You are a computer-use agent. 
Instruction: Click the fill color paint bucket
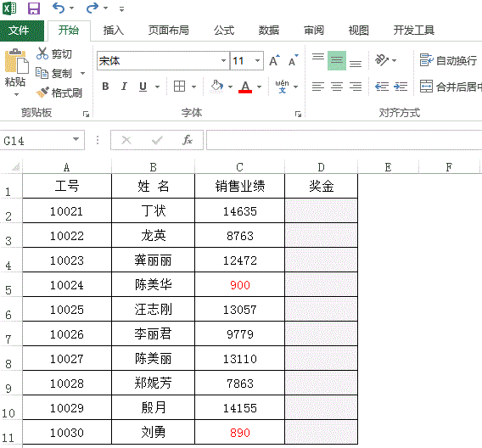coord(216,87)
